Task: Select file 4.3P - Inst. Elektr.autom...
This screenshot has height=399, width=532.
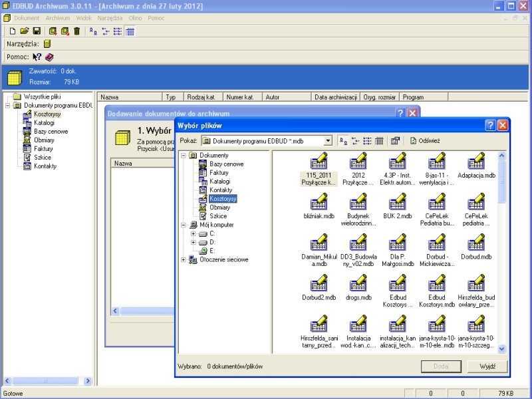Action: [x=398, y=169]
